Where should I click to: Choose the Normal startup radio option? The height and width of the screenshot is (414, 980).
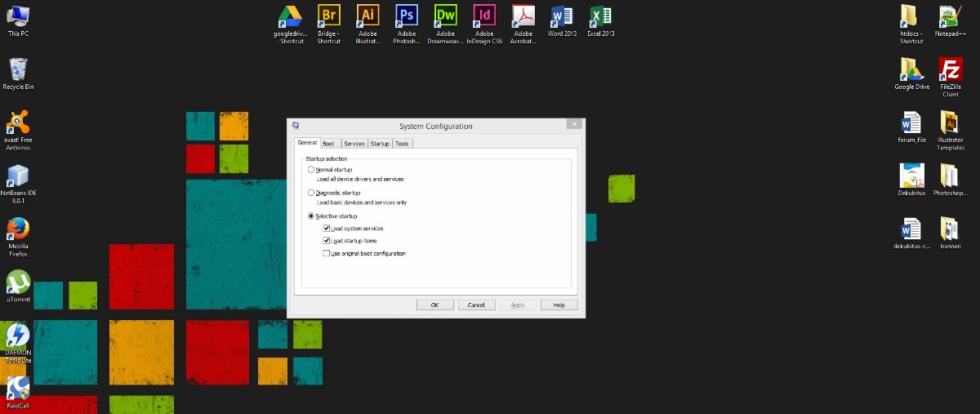click(x=311, y=170)
